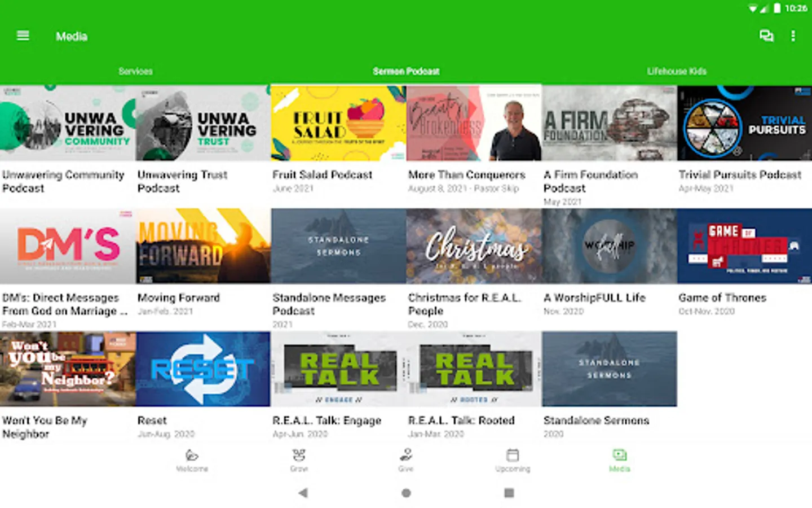The height and width of the screenshot is (508, 812).
Task: Click 'R.E.A.L. Talk: Engage' title
Action: (x=327, y=421)
